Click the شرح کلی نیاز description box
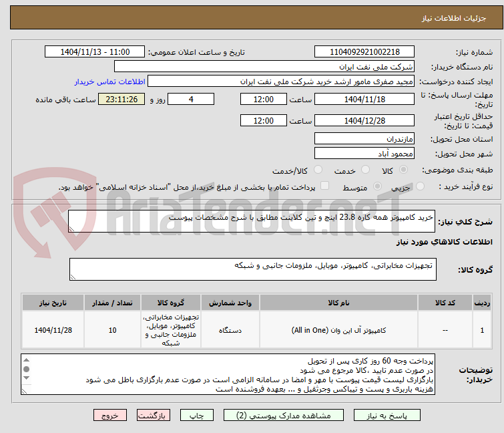 coord(252,221)
